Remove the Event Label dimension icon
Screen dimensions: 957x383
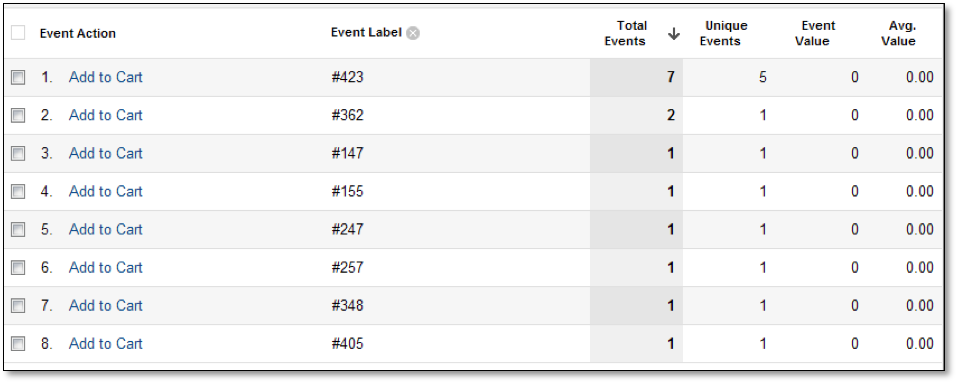point(413,33)
